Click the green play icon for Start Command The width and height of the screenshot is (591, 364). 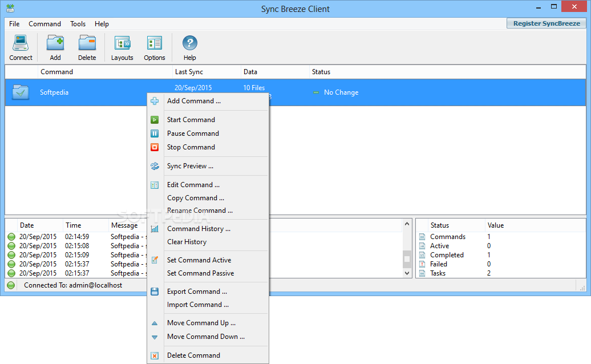[x=155, y=120]
